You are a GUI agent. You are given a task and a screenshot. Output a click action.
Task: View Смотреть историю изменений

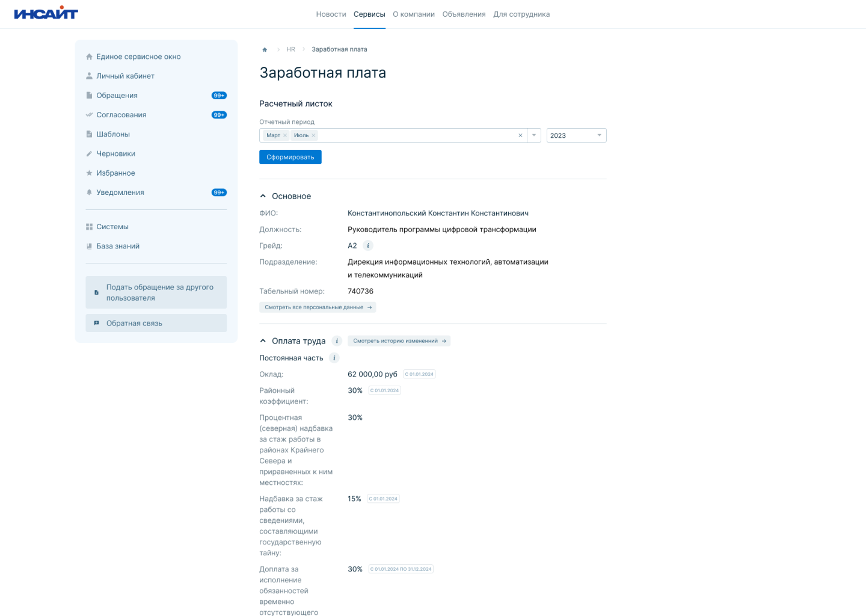399,341
